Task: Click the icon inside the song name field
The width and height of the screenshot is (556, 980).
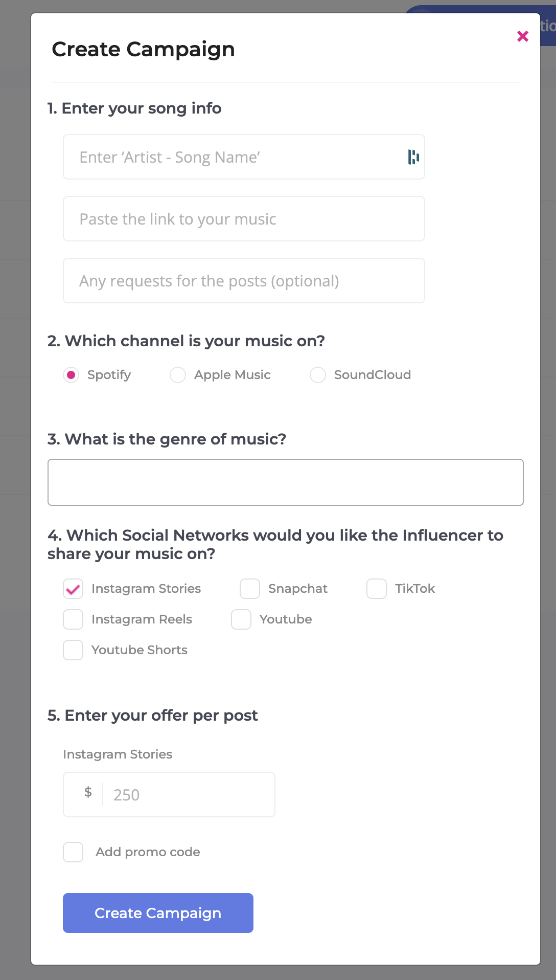Action: click(413, 157)
